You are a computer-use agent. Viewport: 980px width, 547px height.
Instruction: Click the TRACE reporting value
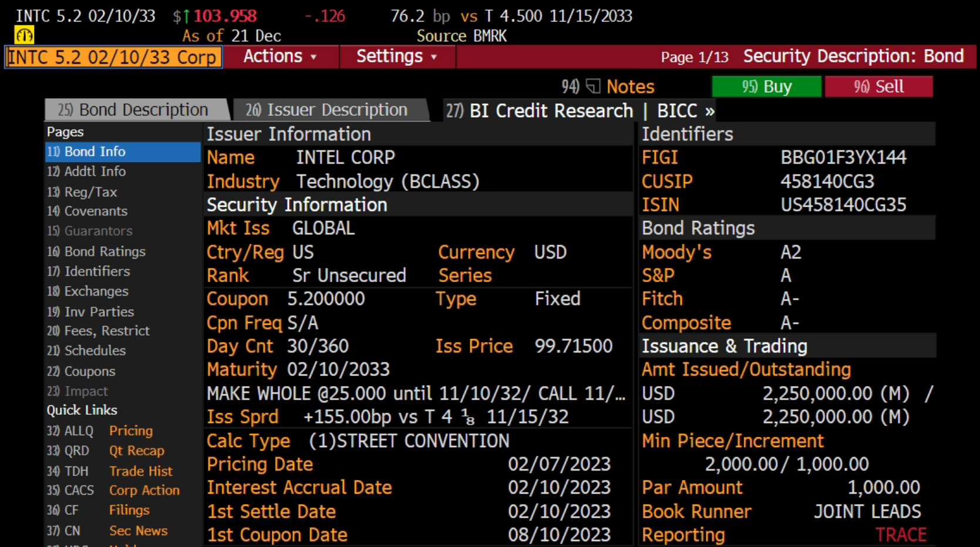pos(901,535)
